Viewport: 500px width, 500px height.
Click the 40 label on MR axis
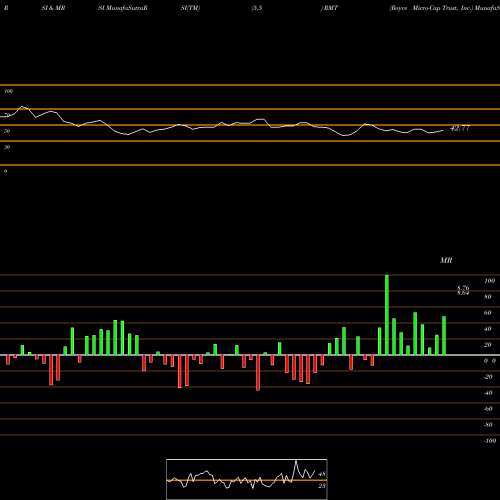[488, 329]
